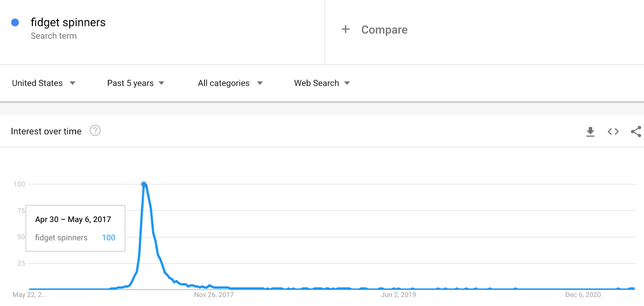Open the Web Search type dropdown
Image resolution: width=644 pixels, height=306 pixels.
pos(322,83)
